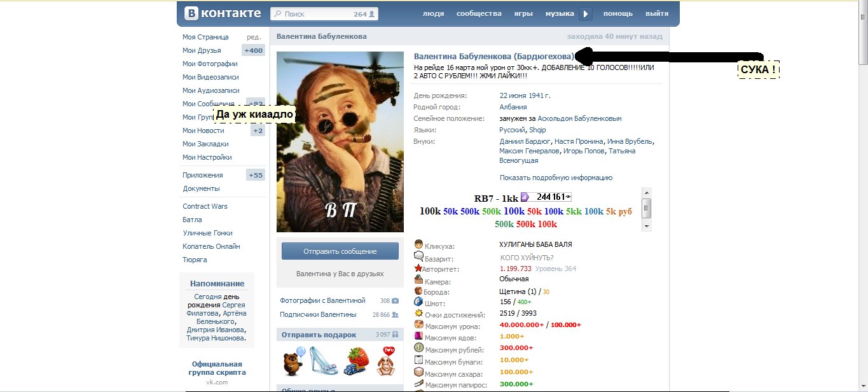868x392 pixels.
Task: Open the люди section in the header
Action: pos(434,13)
